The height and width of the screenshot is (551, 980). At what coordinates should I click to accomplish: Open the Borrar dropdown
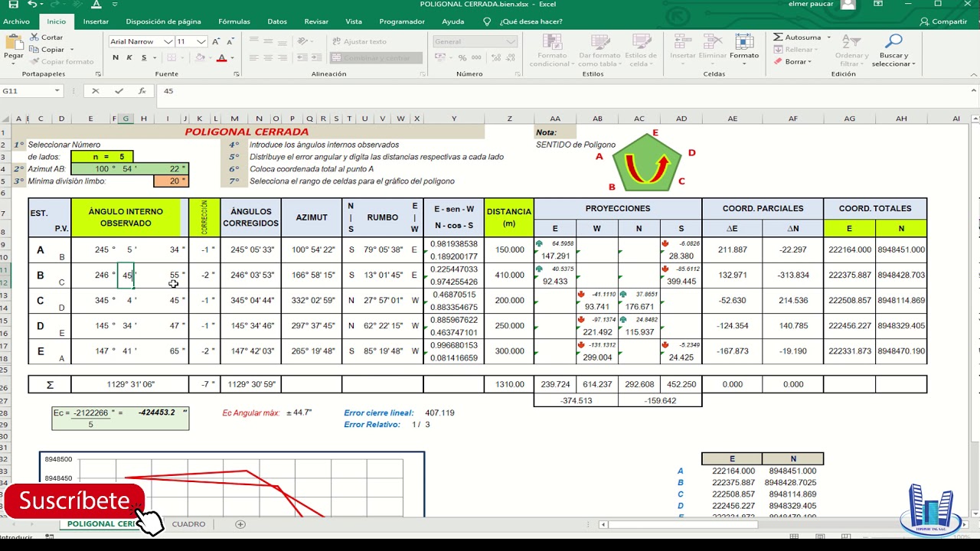809,61
